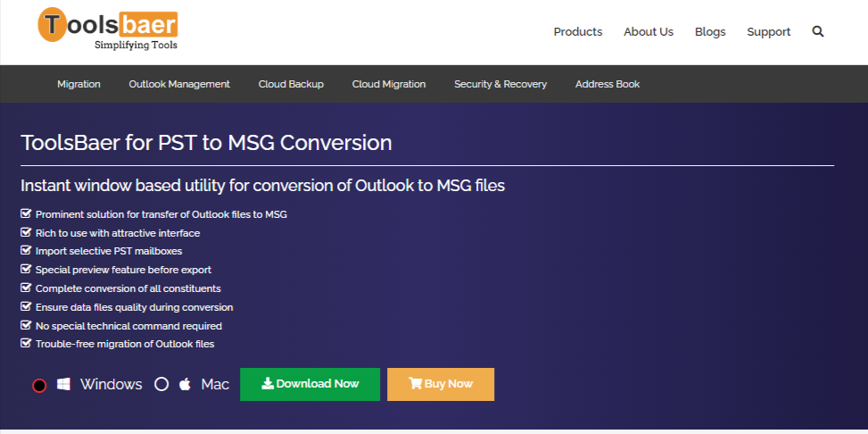Open the About Us menu

coord(649,32)
